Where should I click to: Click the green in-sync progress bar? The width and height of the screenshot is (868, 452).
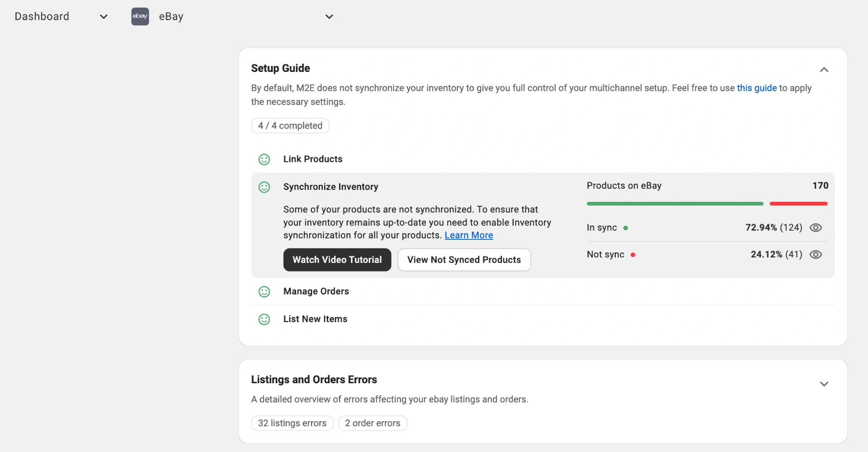coord(675,204)
